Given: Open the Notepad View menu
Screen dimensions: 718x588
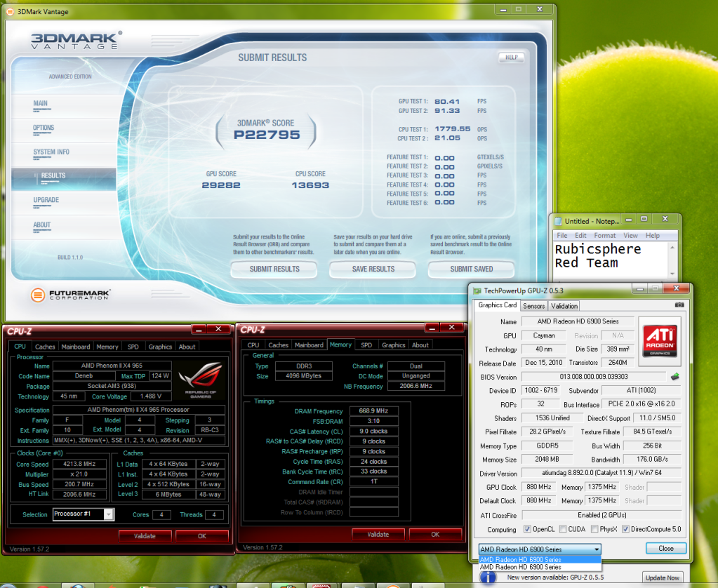Looking at the screenshot, I should (630, 235).
